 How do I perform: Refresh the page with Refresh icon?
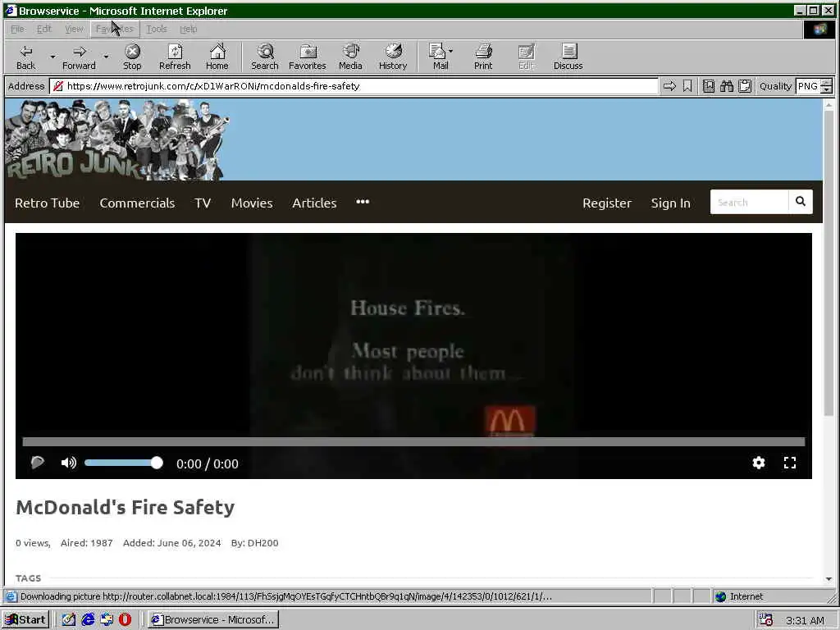coord(175,57)
